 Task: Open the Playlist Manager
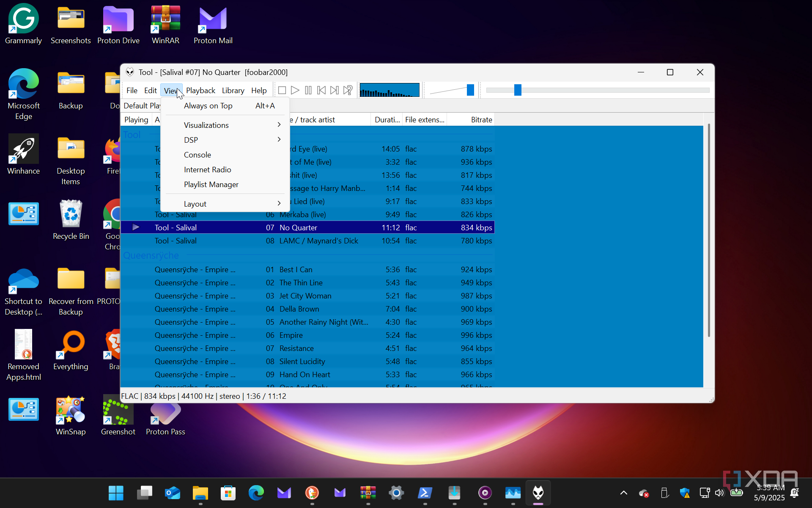[225, 184]
